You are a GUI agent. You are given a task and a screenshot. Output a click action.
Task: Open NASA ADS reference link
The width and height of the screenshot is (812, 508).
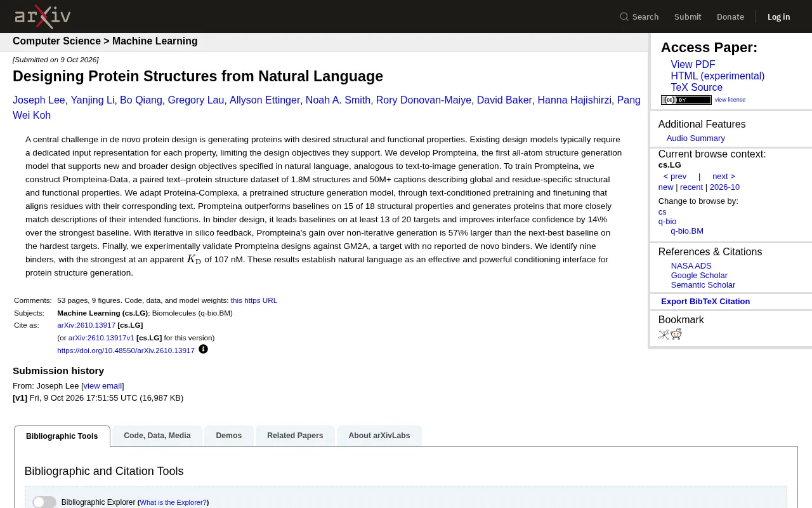click(691, 266)
